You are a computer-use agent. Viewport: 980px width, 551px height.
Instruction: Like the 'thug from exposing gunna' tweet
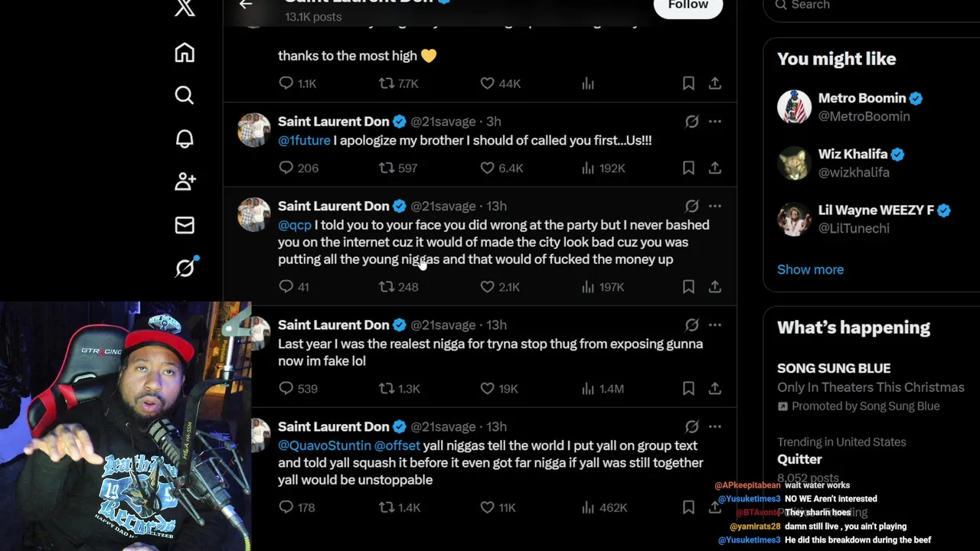pos(487,388)
